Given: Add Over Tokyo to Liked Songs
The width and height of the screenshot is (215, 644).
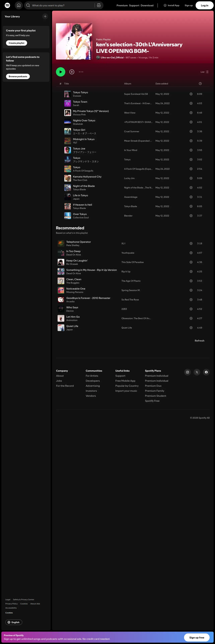Looking at the screenshot, I should click(191, 216).
